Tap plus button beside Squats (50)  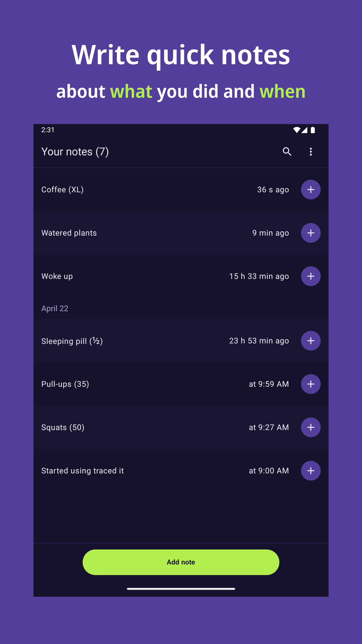pos(311,427)
